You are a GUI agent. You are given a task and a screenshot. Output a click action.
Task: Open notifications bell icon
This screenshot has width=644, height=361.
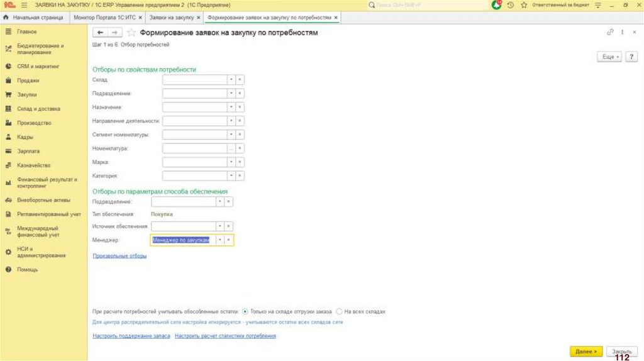click(x=497, y=5)
